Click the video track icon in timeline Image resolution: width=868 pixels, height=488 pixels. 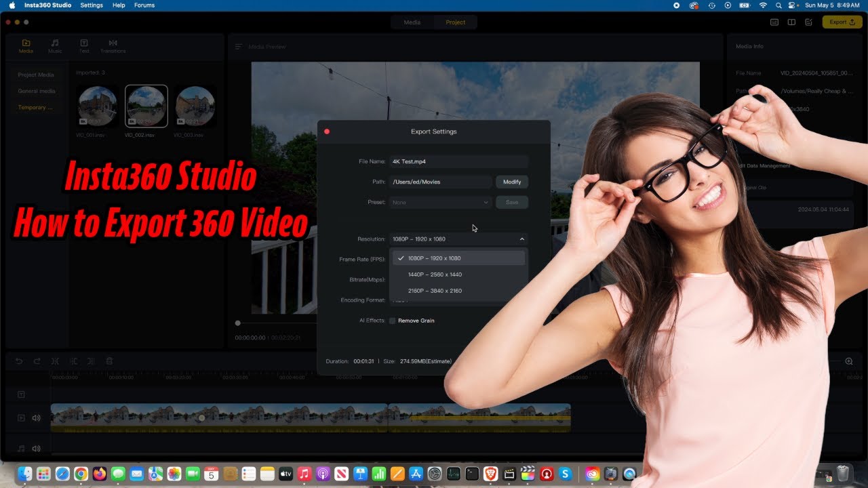(21, 418)
